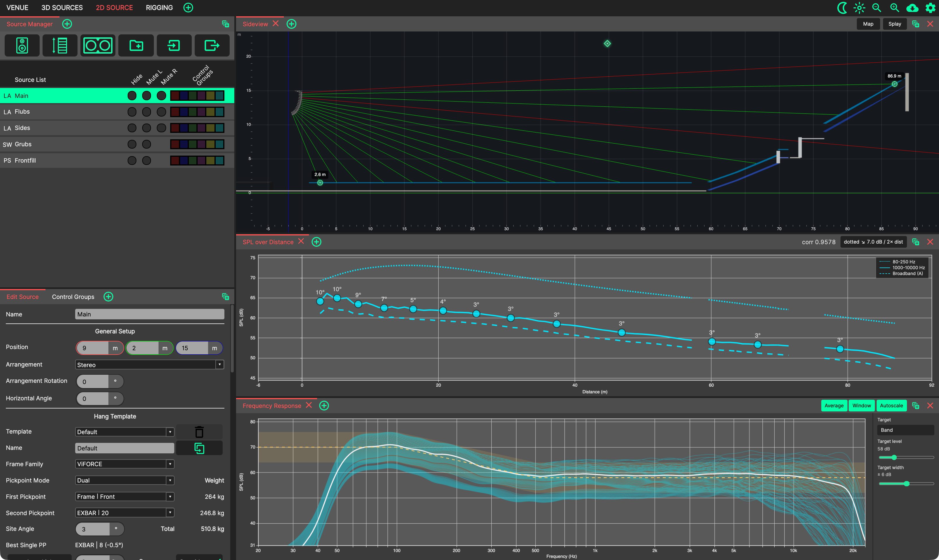Open the Control Groups tab
The height and width of the screenshot is (560, 939).
[73, 297]
